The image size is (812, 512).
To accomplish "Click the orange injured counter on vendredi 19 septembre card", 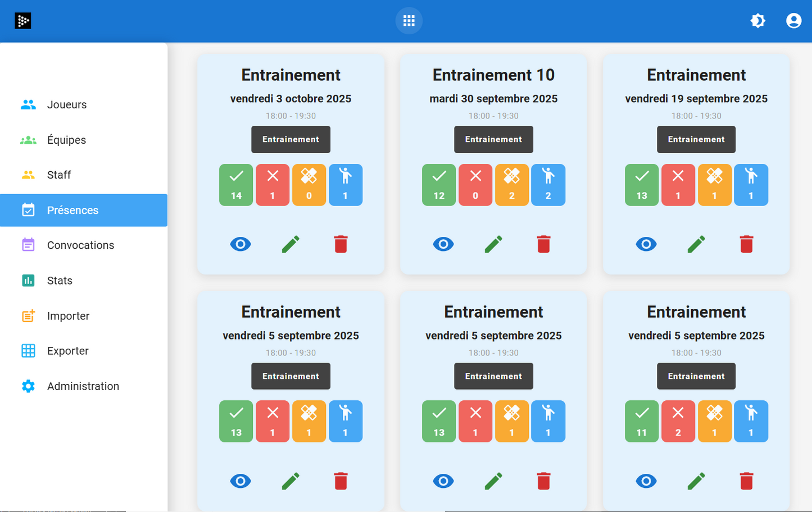I will coord(714,185).
